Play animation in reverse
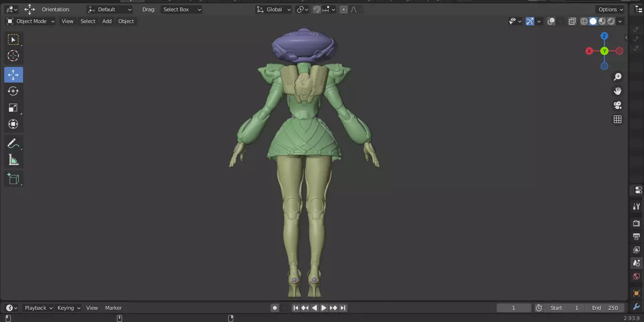The width and height of the screenshot is (644, 322). (314, 308)
